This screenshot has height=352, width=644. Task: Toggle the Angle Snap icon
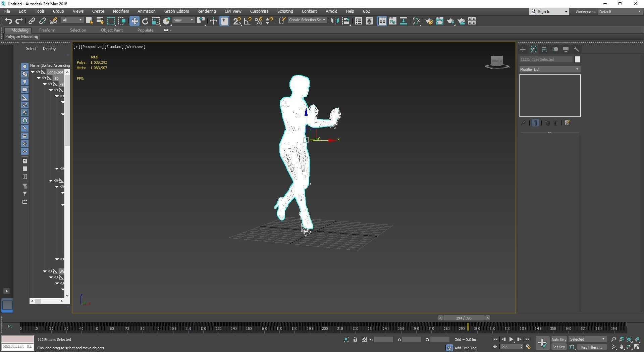[248, 21]
